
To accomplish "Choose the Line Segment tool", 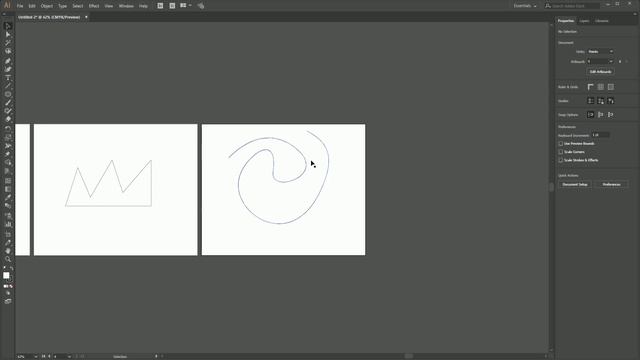I will (8, 86).
